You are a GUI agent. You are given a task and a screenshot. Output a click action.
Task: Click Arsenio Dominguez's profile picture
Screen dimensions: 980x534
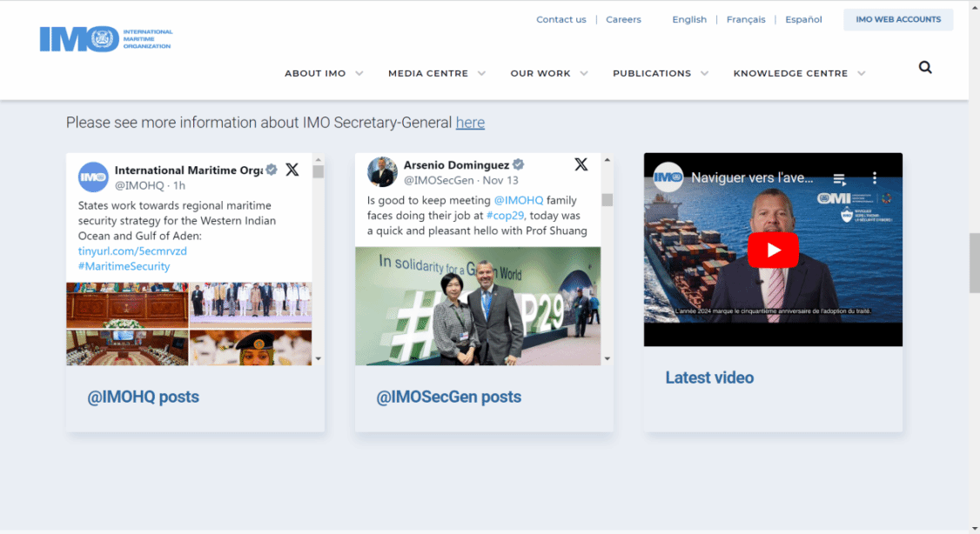[x=382, y=172]
